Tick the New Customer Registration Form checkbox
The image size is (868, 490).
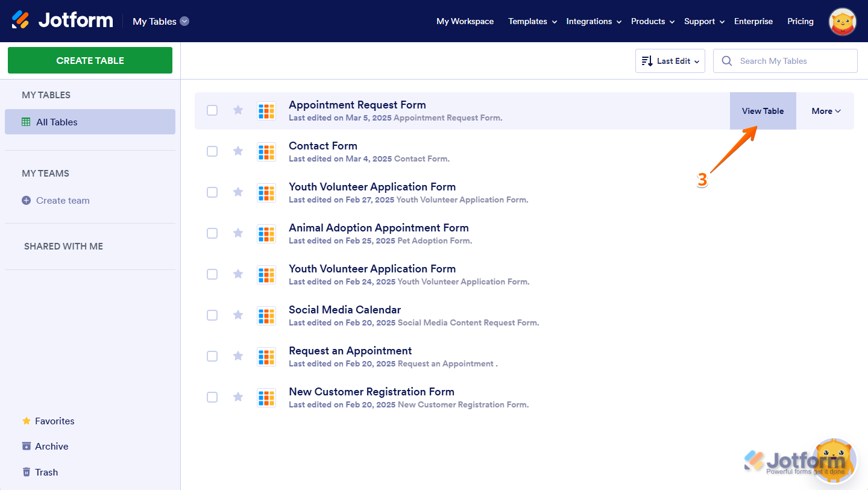pos(212,397)
